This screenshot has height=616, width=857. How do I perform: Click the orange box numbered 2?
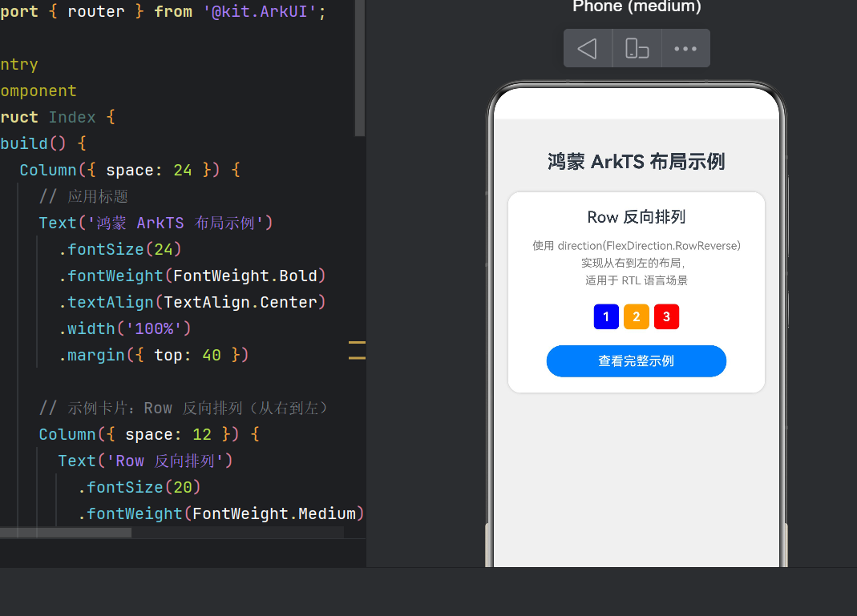(x=637, y=316)
